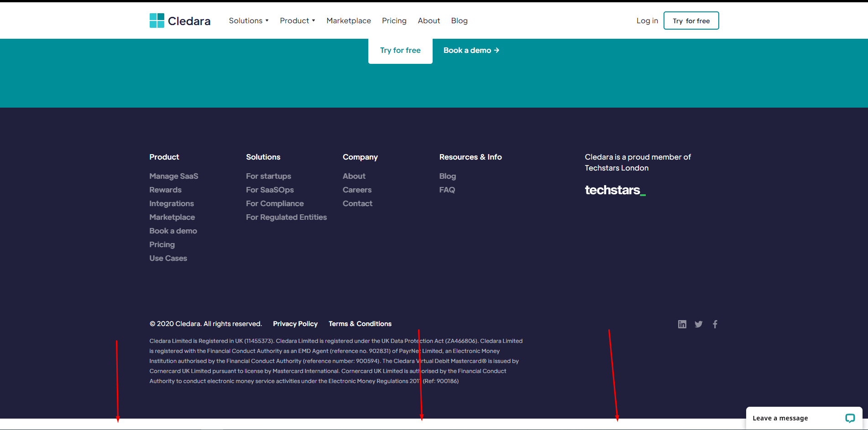Open Blog in the top navigation

[459, 21]
